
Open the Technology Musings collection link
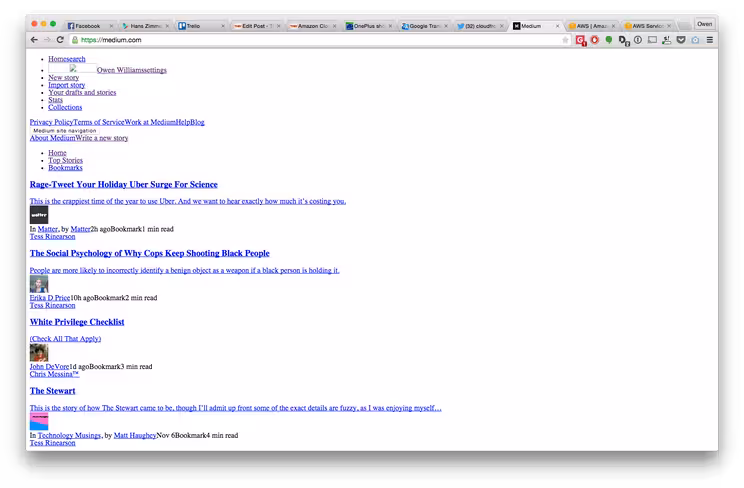[x=69, y=436]
